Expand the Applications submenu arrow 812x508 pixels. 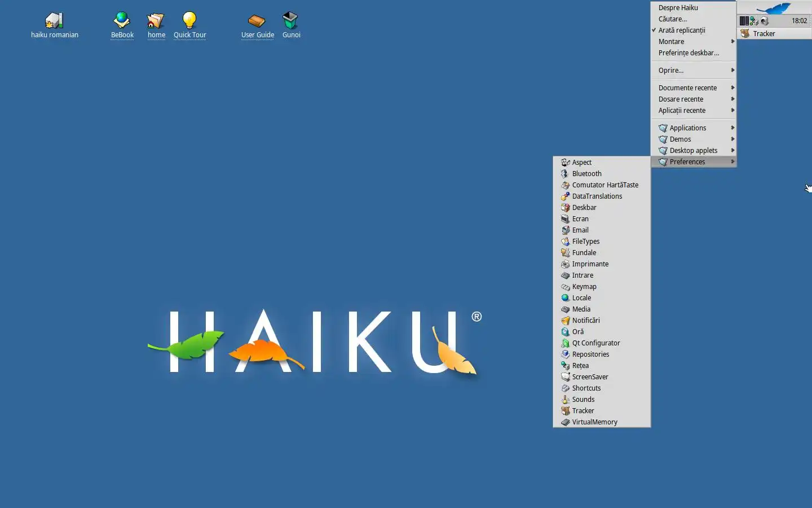pos(732,128)
